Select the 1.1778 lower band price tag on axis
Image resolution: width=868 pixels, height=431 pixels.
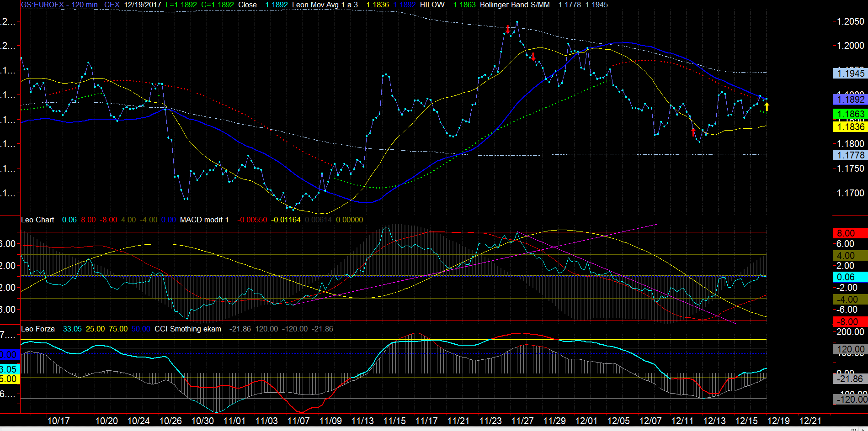(x=850, y=155)
